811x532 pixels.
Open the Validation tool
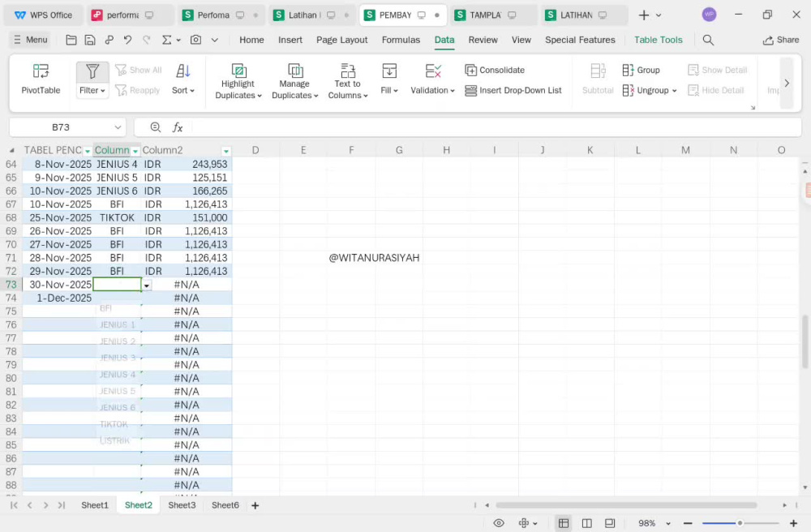(x=432, y=79)
